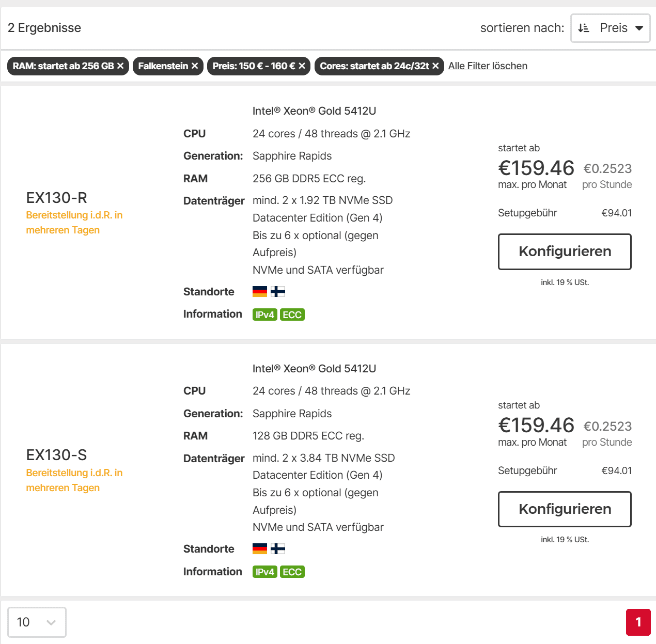The height and width of the screenshot is (644, 656).
Task: Configure the EX130-R server
Action: click(565, 252)
